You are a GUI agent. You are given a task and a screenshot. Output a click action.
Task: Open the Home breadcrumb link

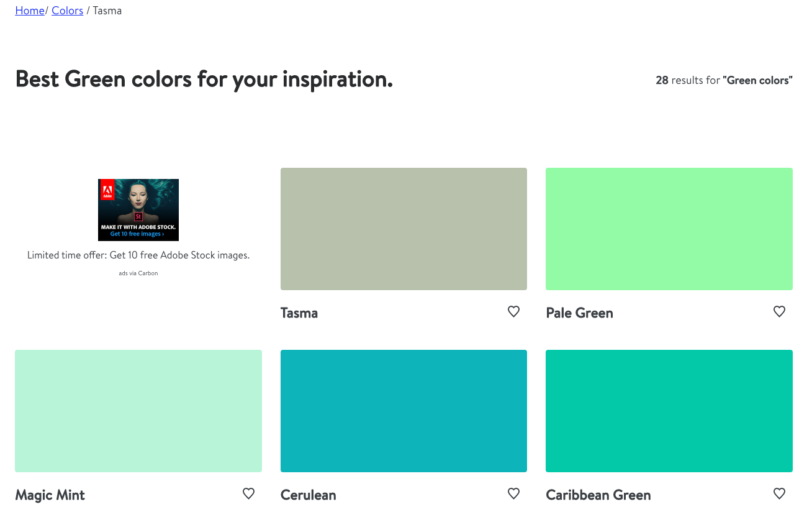pos(30,11)
